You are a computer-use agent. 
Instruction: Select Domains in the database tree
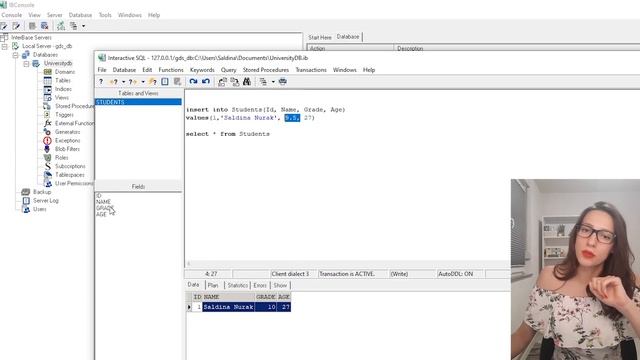(65, 72)
